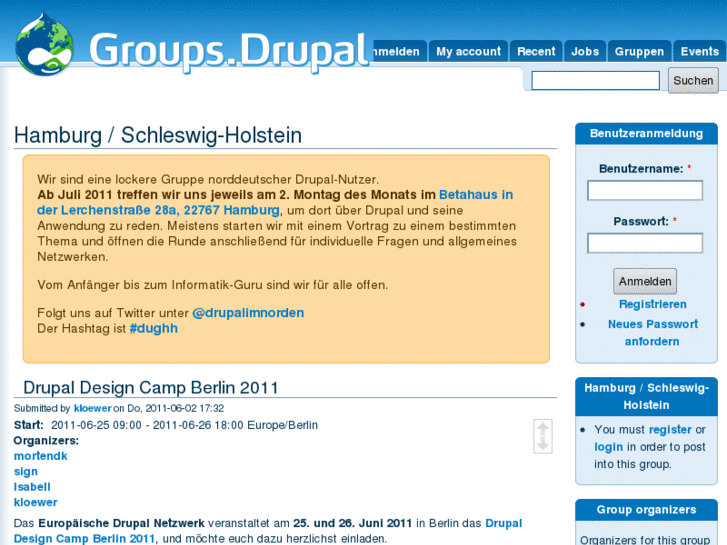Screen dimensions: 727x545
Task: Click the event Start date text
Action: 184,425
